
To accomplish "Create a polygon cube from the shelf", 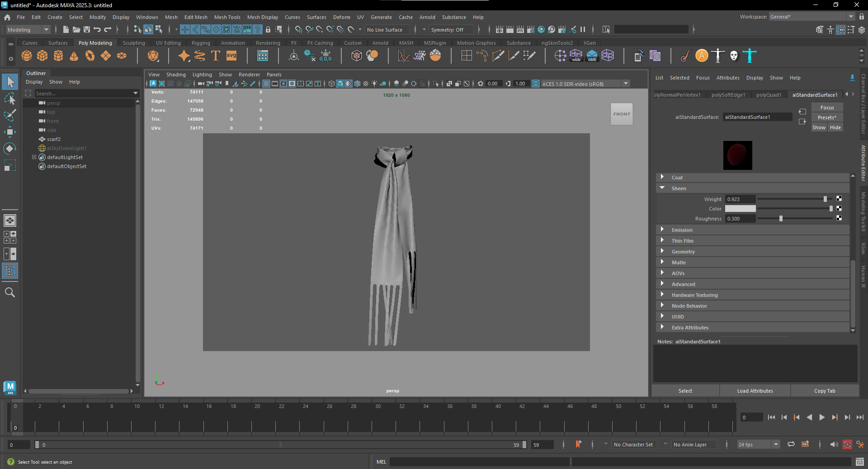I will click(42, 56).
